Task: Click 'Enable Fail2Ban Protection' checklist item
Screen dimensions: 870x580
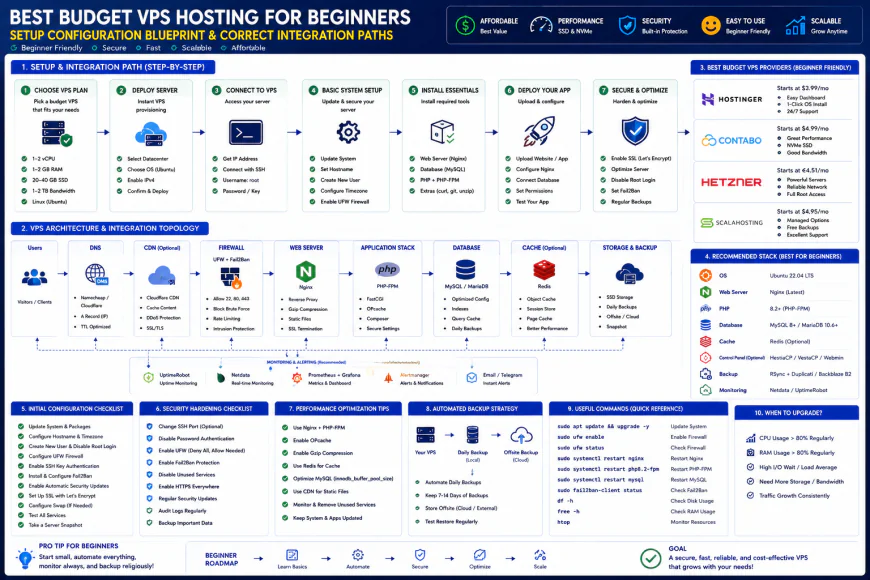Action: click(x=189, y=462)
